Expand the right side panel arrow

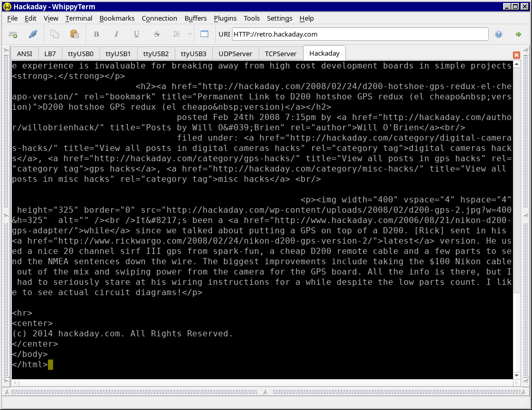526,52
